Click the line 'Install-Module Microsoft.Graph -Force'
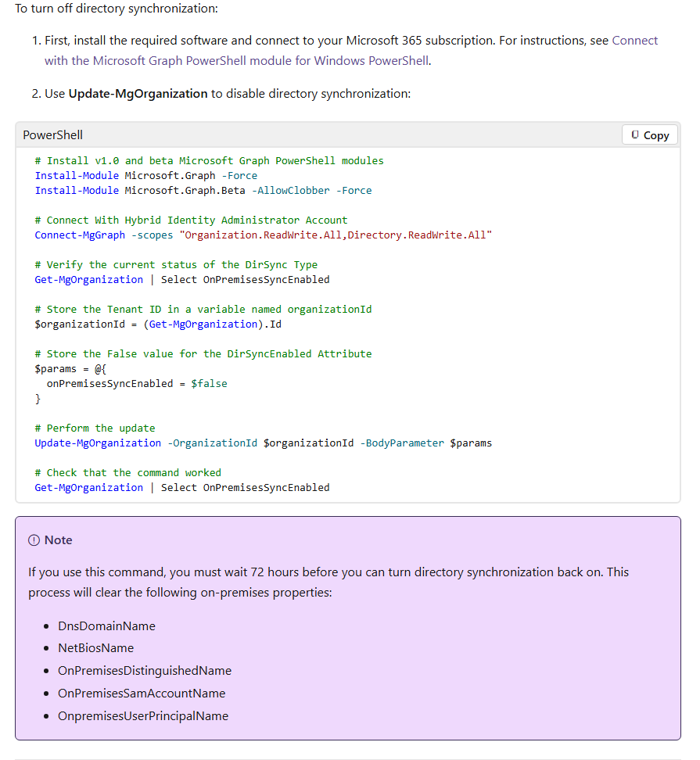This screenshot has width=700, height=760. [x=146, y=175]
